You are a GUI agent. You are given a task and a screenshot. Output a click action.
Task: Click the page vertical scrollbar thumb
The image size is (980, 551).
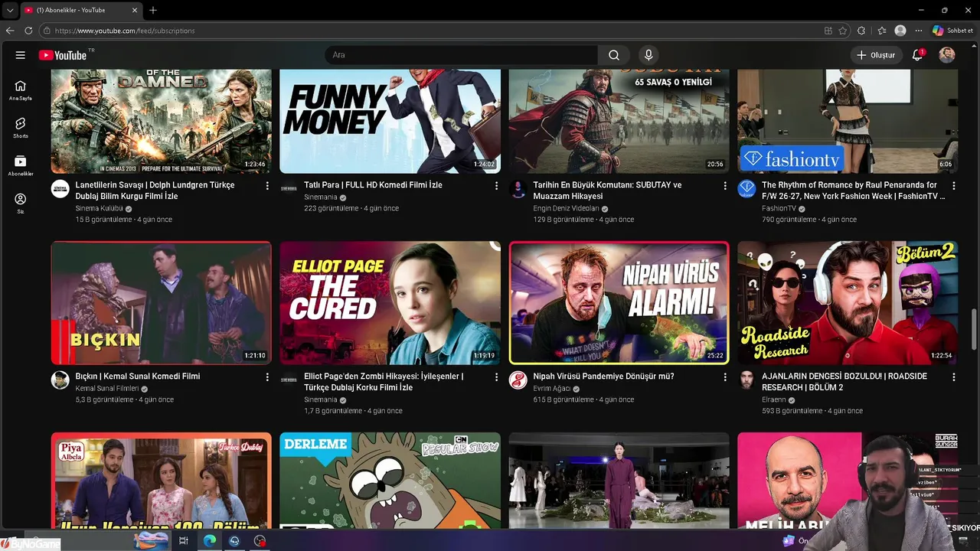[975, 329]
